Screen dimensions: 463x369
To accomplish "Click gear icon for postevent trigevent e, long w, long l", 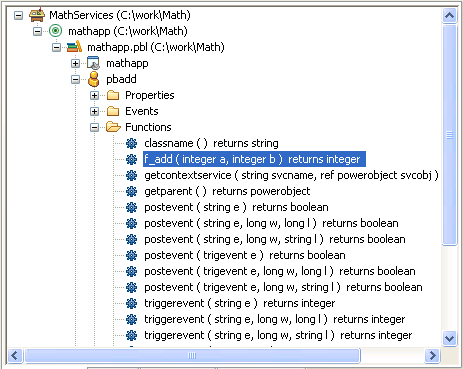I will [x=132, y=271].
